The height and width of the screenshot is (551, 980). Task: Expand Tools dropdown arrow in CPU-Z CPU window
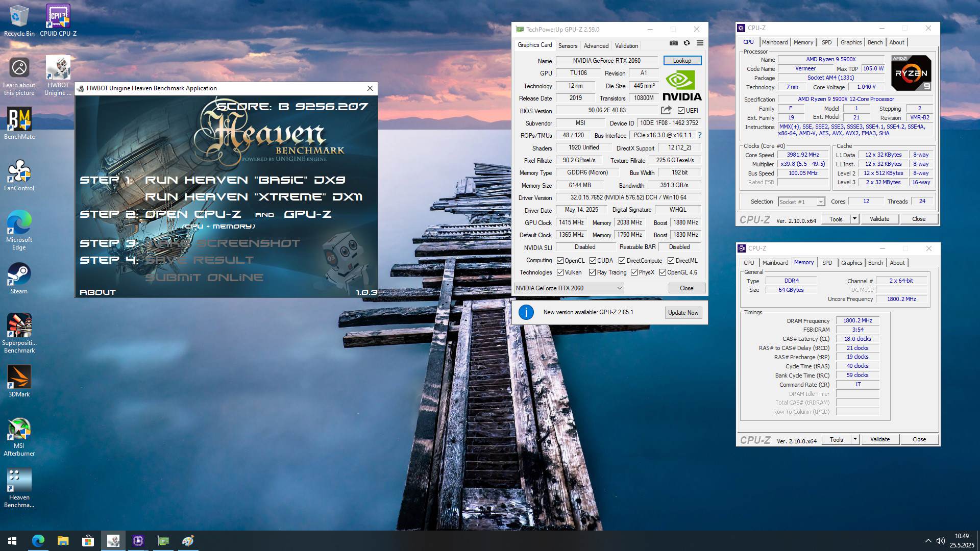click(854, 219)
